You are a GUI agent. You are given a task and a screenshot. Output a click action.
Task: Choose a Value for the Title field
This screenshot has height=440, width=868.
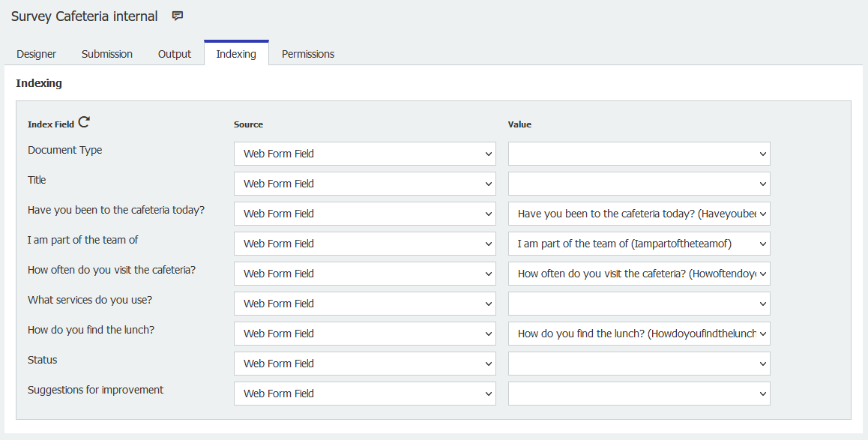pos(639,184)
